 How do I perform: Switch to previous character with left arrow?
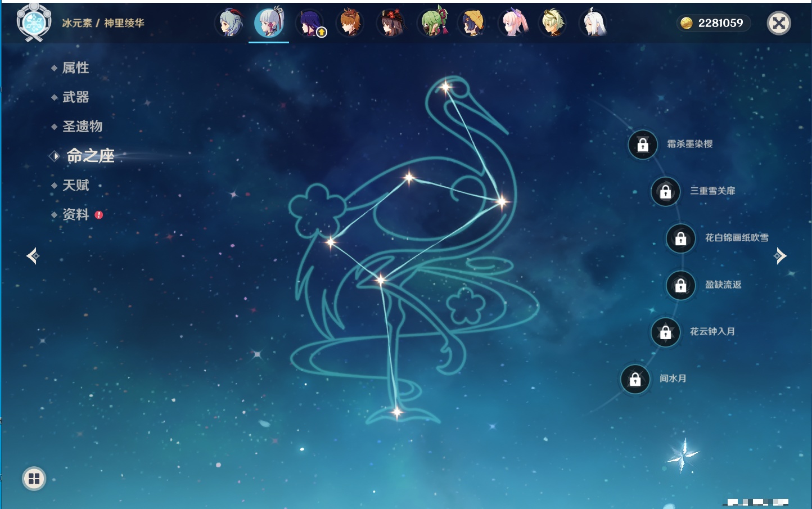coord(33,256)
